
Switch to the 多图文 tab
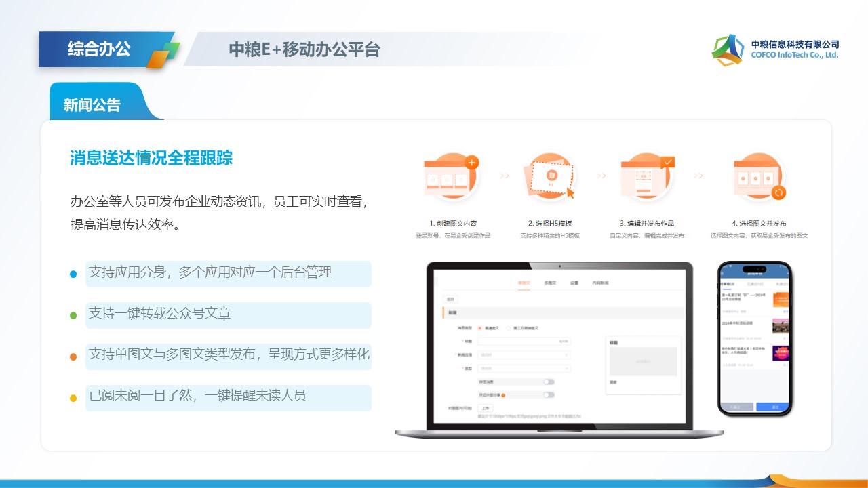[x=550, y=283]
